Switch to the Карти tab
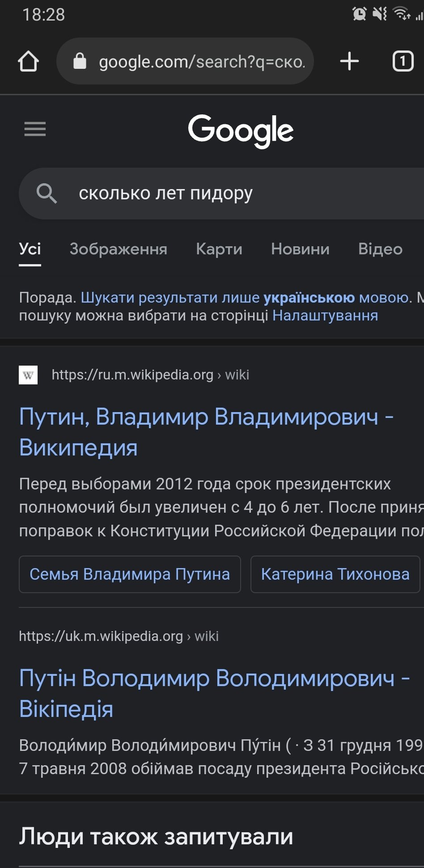Image resolution: width=424 pixels, height=868 pixels. (x=219, y=249)
